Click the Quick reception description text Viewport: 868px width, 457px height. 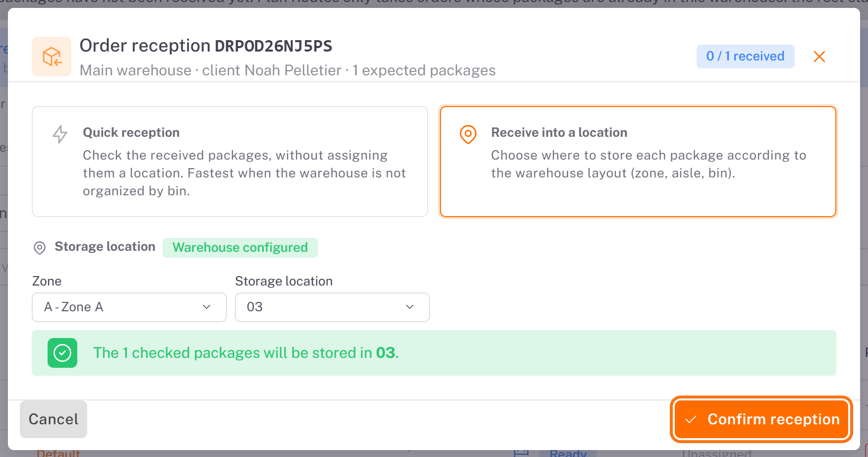click(244, 173)
